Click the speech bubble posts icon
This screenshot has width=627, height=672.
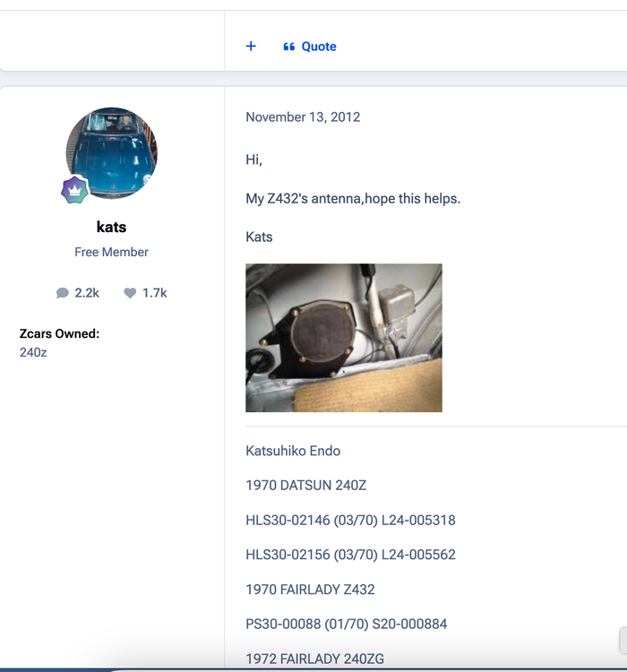click(63, 293)
